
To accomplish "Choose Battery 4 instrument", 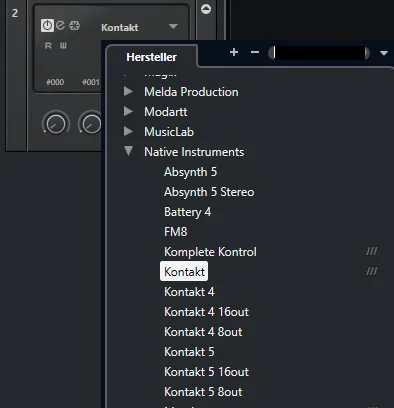I will [x=187, y=212].
